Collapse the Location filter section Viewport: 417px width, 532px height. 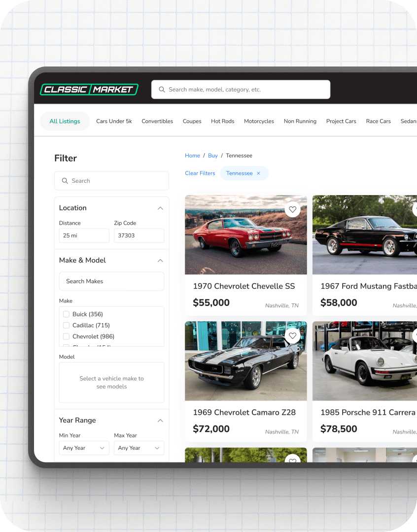click(160, 208)
